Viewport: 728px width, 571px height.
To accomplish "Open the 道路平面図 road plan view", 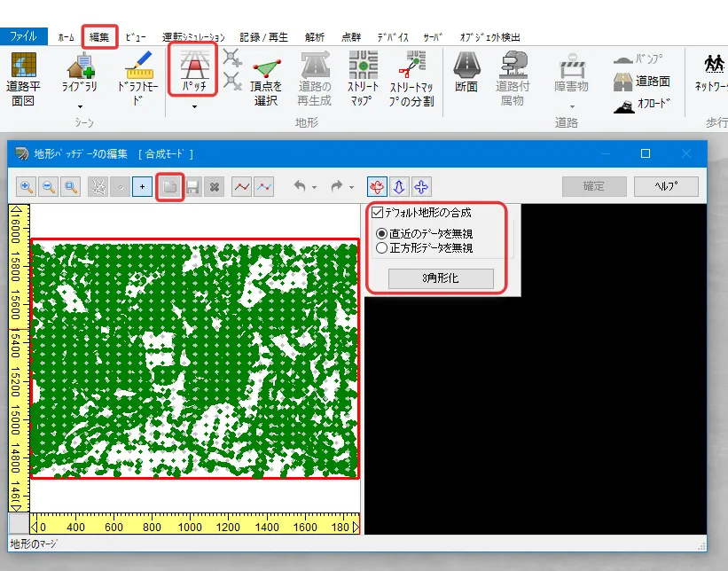I will [x=23, y=78].
